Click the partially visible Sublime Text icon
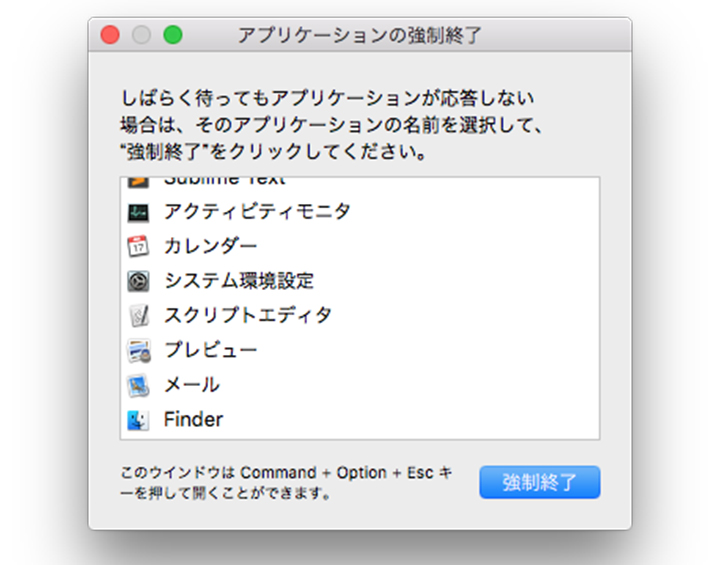This screenshot has width=720, height=565. coord(138,183)
